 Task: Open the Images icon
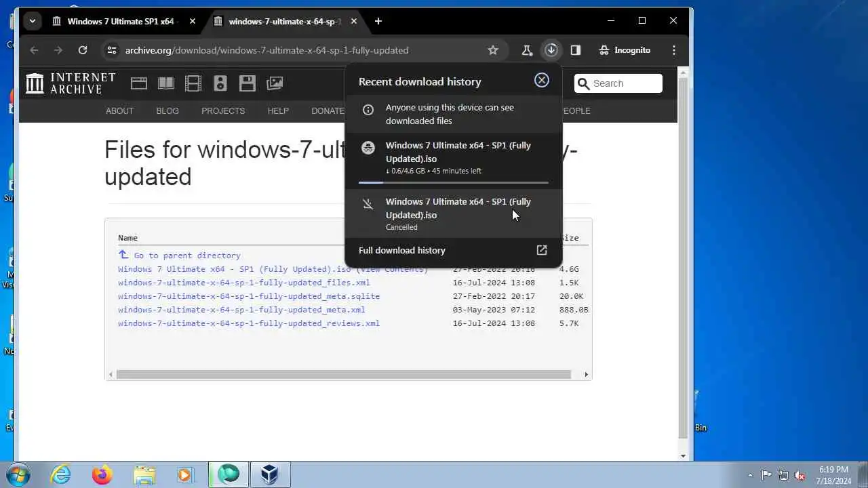coord(275,83)
